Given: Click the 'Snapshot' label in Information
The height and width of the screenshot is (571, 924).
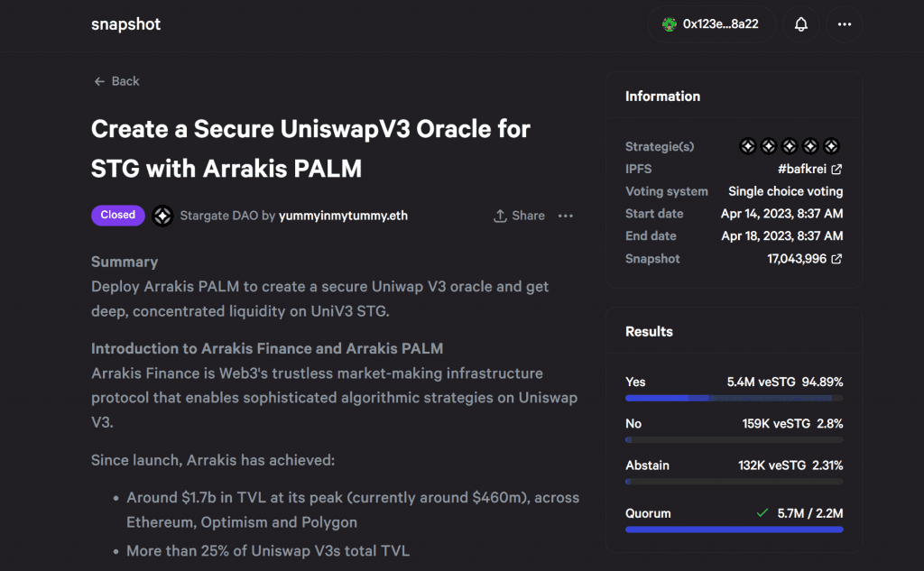Looking at the screenshot, I should (652, 259).
